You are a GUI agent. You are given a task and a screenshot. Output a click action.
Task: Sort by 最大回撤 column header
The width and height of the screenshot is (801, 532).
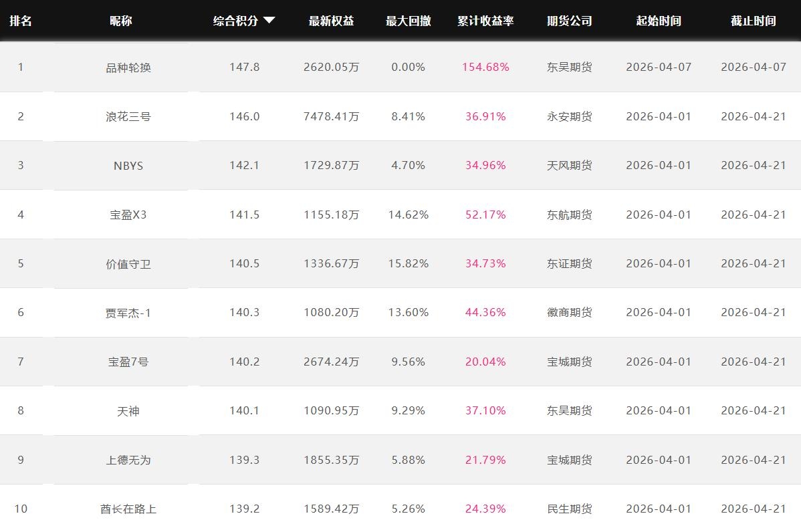click(408, 21)
